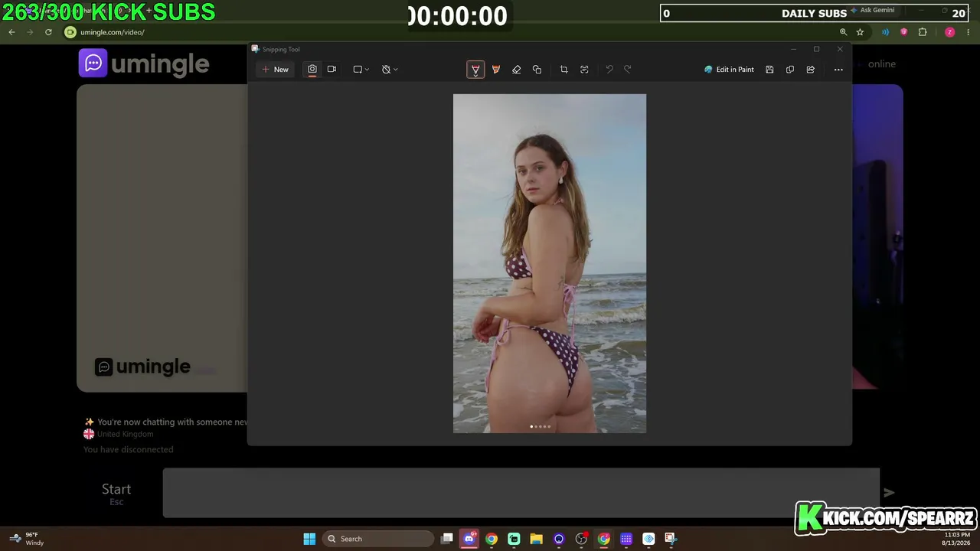Click the taskbar Search box
Screen dimensions: 980x551
377,539
